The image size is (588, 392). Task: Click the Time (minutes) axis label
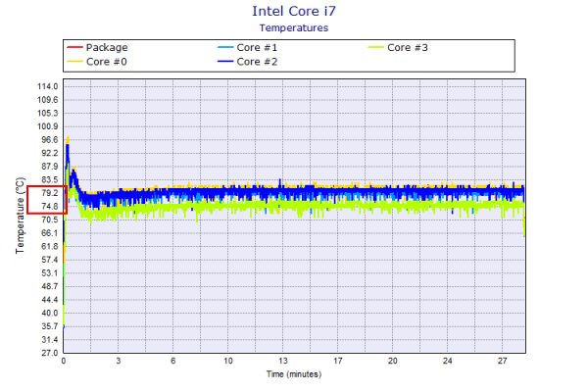point(294,374)
